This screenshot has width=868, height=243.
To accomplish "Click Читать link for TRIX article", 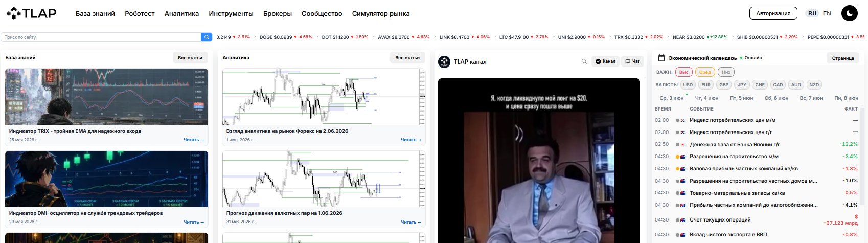I will pyautogui.click(x=194, y=140).
